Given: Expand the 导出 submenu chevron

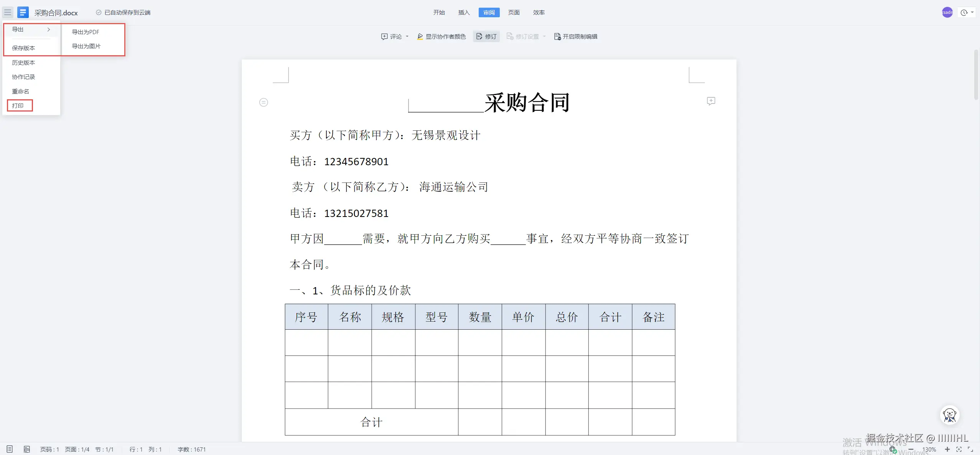Looking at the screenshot, I should (49, 30).
